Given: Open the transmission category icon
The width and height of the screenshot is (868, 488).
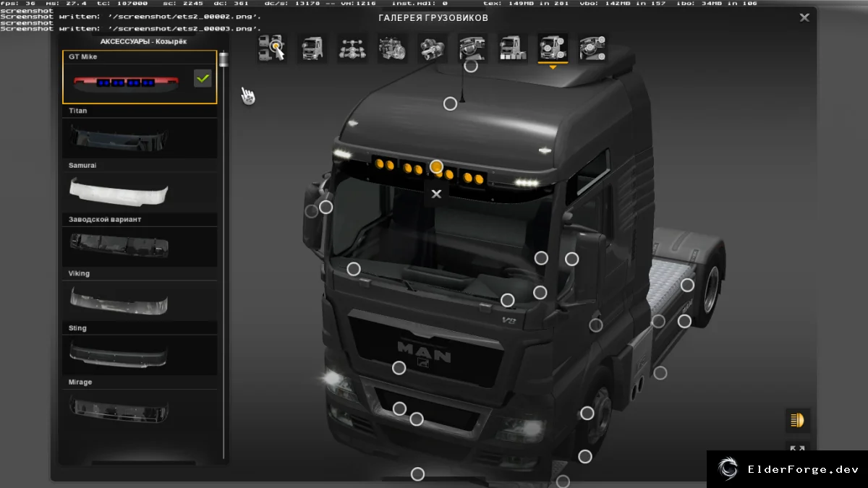Looking at the screenshot, I should [432, 48].
